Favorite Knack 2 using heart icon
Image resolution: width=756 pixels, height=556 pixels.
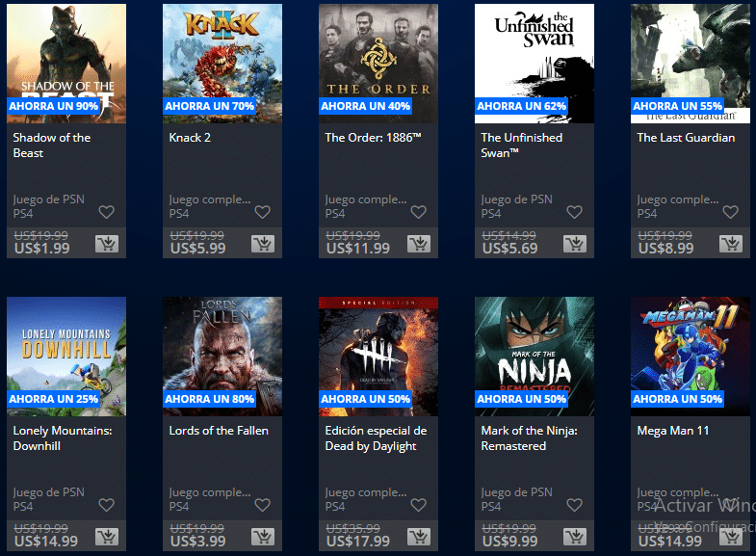262,212
